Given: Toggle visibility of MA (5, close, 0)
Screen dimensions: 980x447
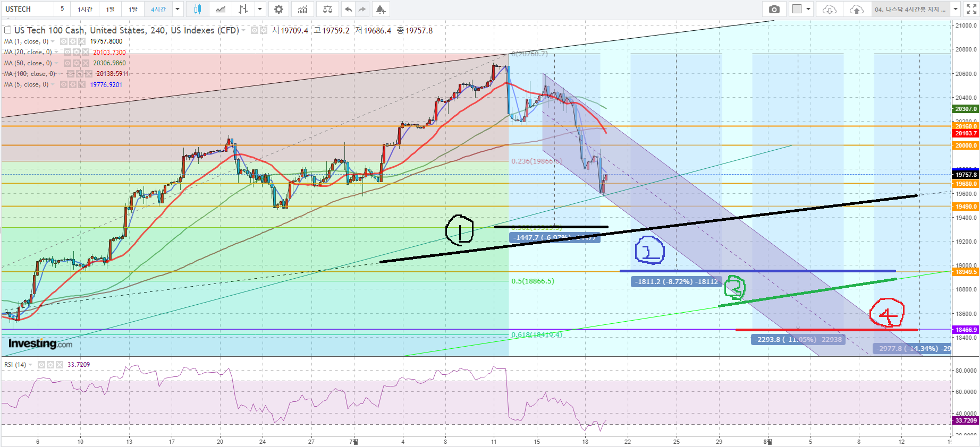Looking at the screenshot, I should click(x=63, y=84).
